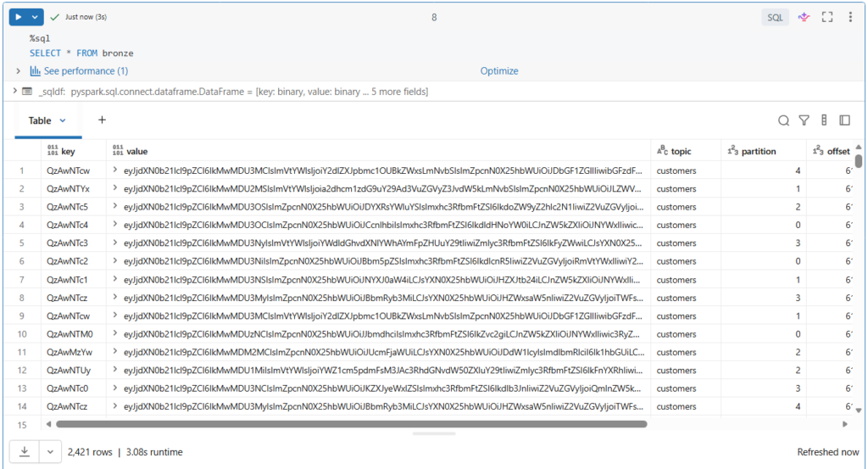
Task: Search the results table with magnifier icon
Action: 783,120
